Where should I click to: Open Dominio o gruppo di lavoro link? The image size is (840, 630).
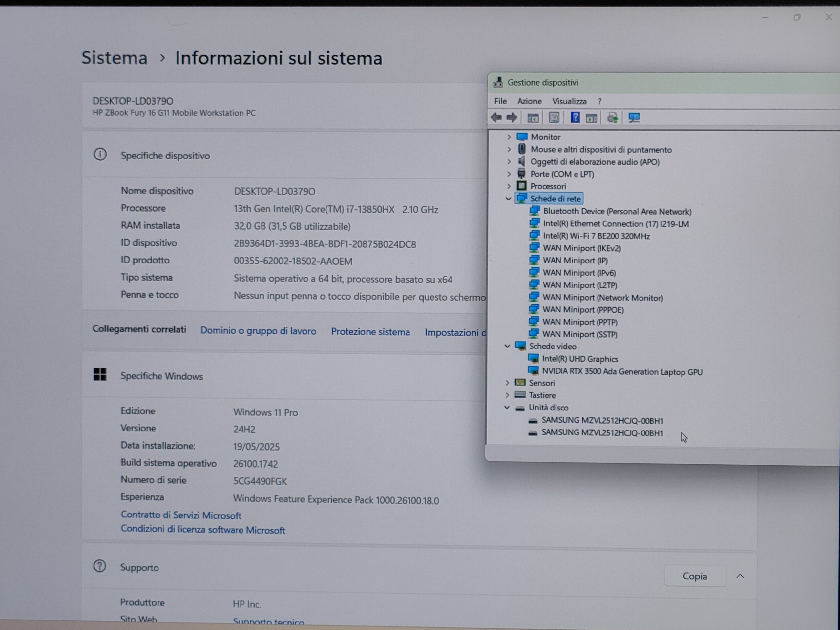pyautogui.click(x=258, y=331)
